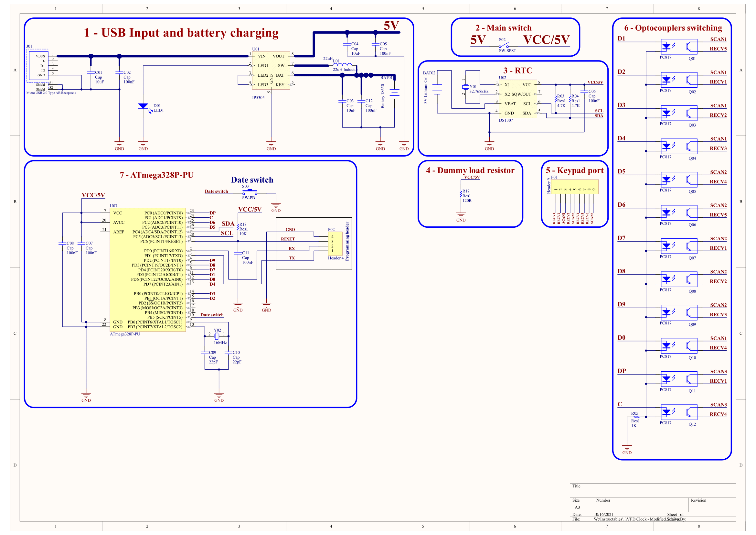Click the DS1307 RTC chip U02
This screenshot has width=756, height=535.
point(517,99)
